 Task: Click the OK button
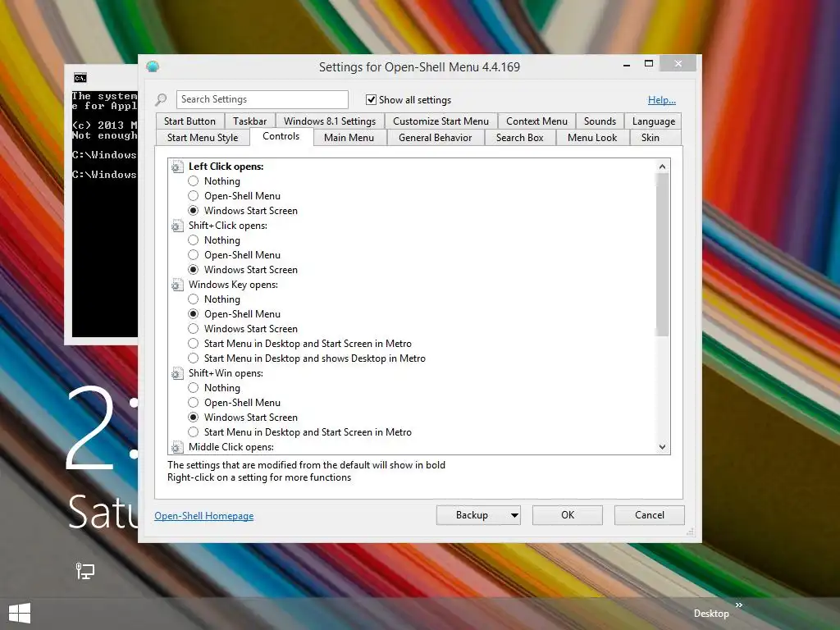568,515
